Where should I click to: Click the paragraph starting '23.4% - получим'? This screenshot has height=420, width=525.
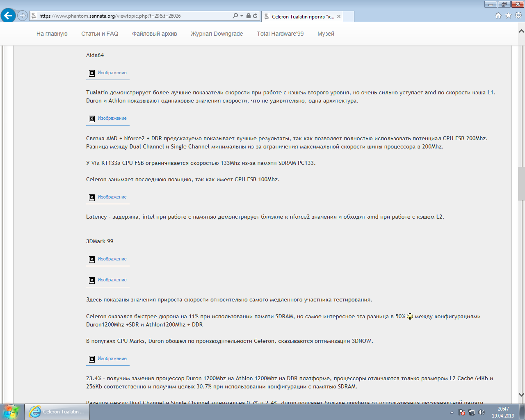point(290,382)
